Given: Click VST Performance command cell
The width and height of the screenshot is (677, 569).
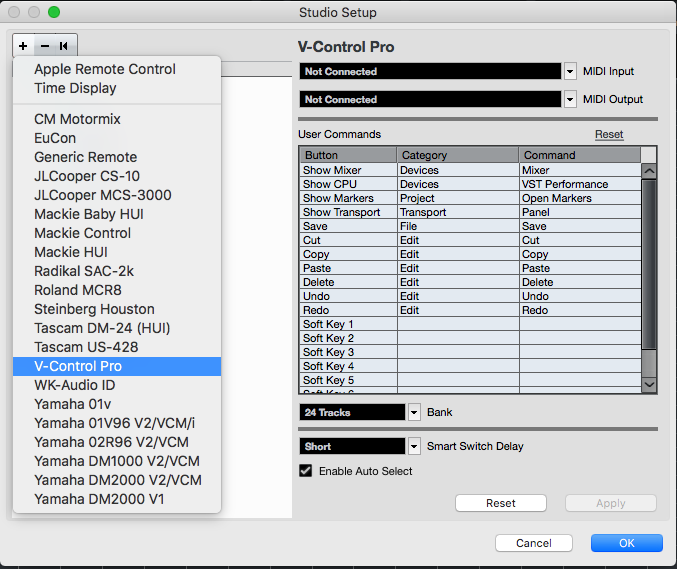Looking at the screenshot, I should 580,184.
